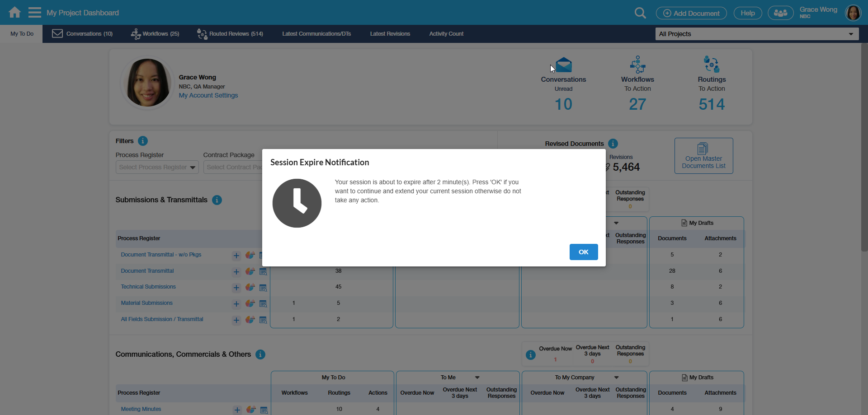
Task: Open Filters info icon
Action: pyautogui.click(x=143, y=141)
